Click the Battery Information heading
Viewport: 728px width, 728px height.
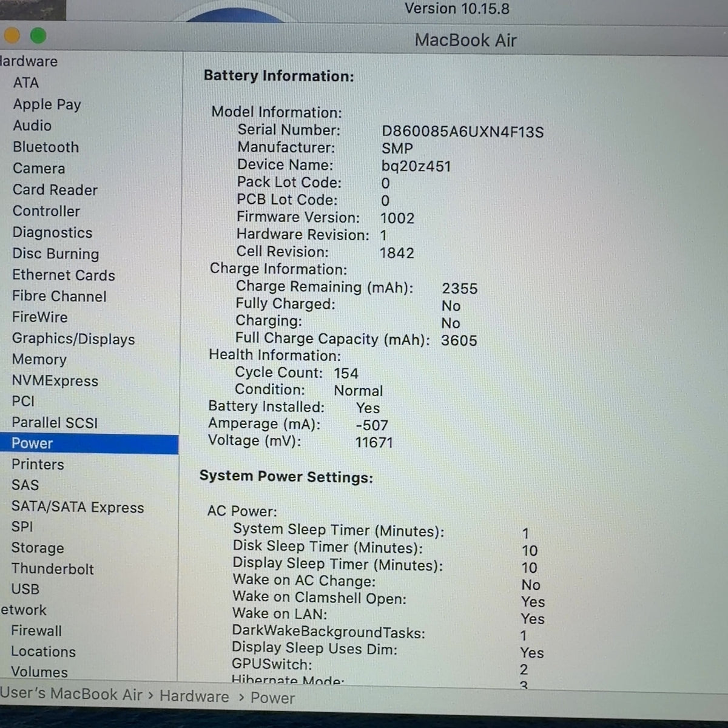pyautogui.click(x=279, y=75)
